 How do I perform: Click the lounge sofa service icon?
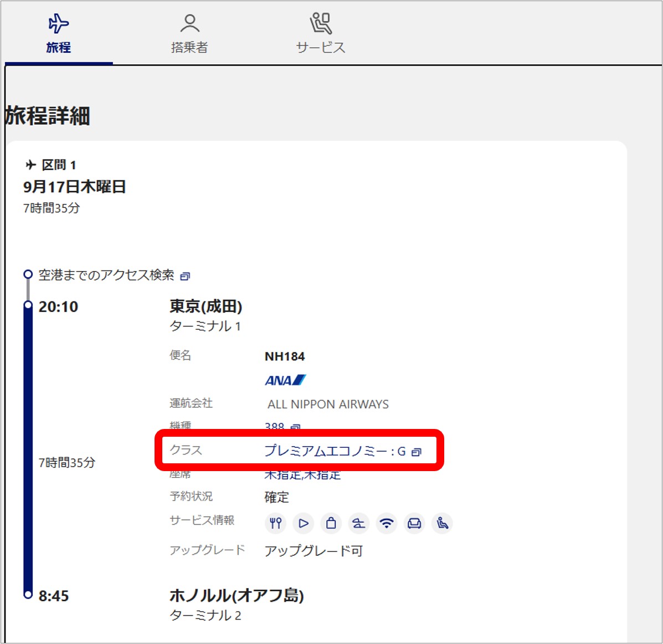[x=414, y=523]
